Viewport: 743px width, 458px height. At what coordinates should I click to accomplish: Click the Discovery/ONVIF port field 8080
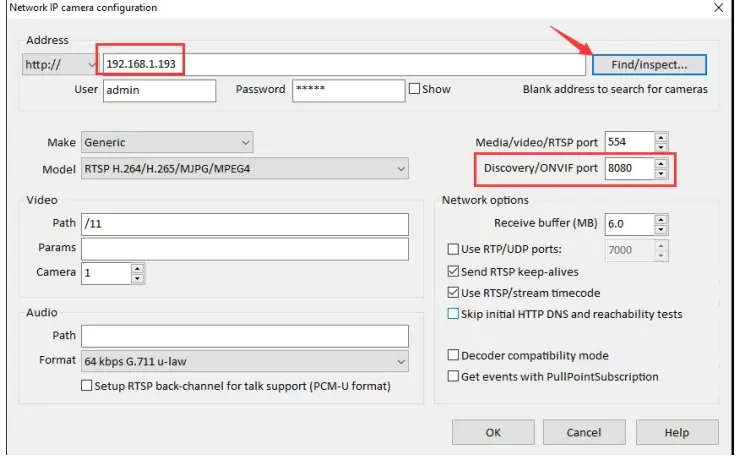630,168
